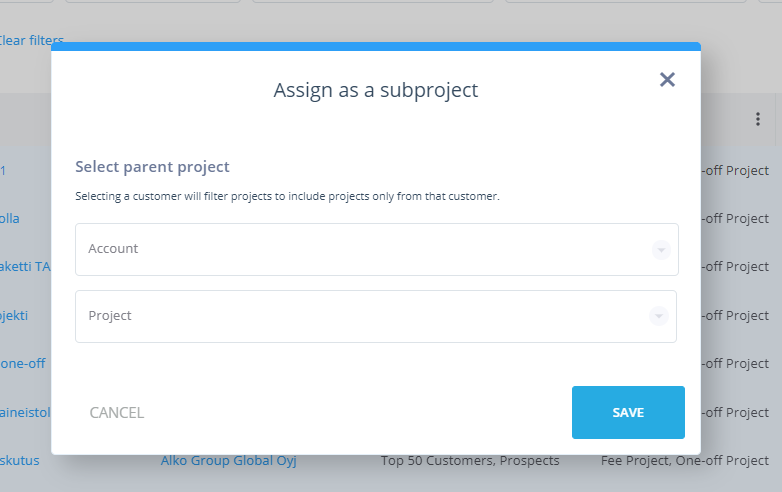
Task: Select the 'Top 50 Customers, Prospects' cell
Action: [x=470, y=461]
